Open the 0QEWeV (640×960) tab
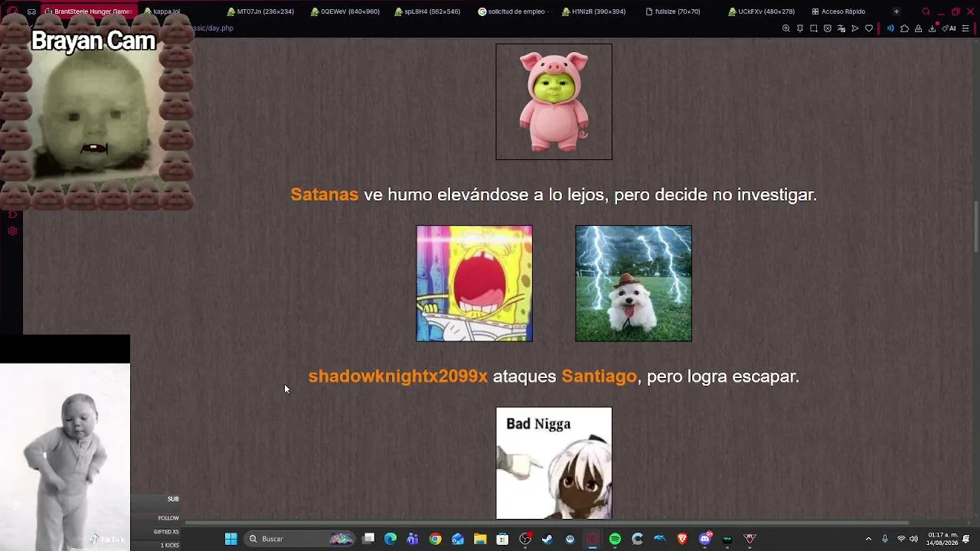The image size is (980, 551). [x=345, y=11]
